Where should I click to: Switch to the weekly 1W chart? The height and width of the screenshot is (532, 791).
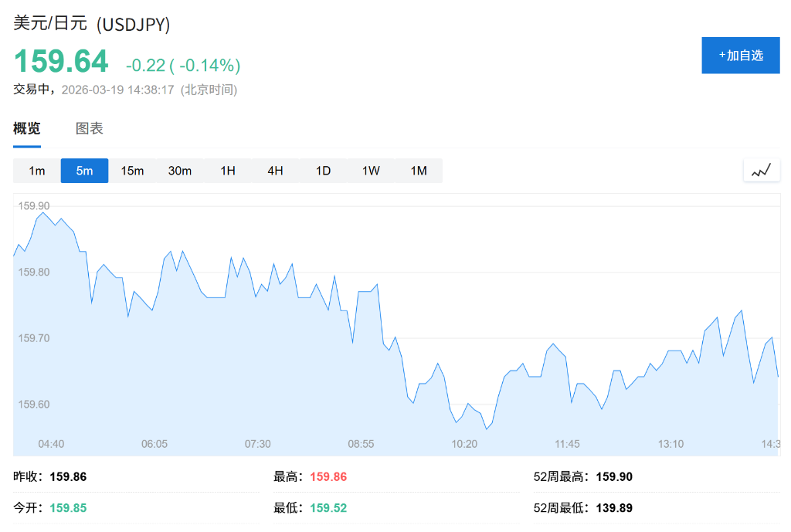click(370, 171)
